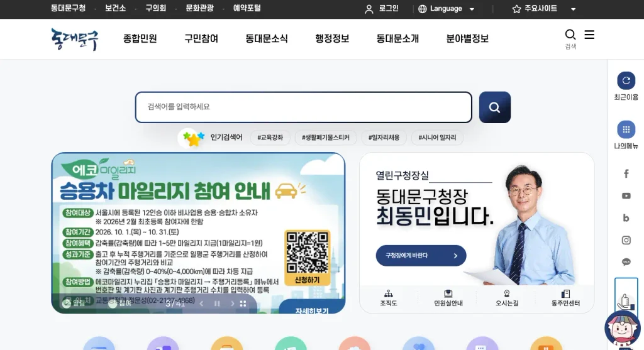Screen dimensions: 644x350
Task: Click the globe icon next to Language
Action: tap(422, 9)
